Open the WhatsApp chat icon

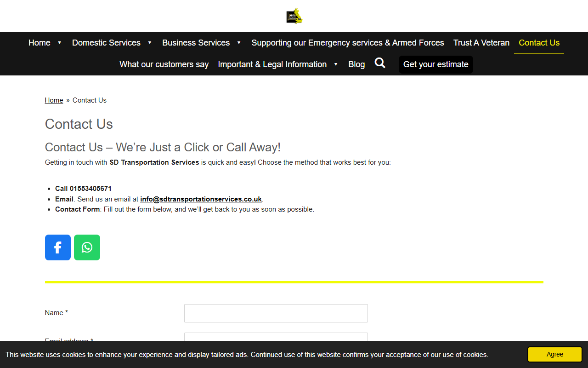click(x=87, y=247)
